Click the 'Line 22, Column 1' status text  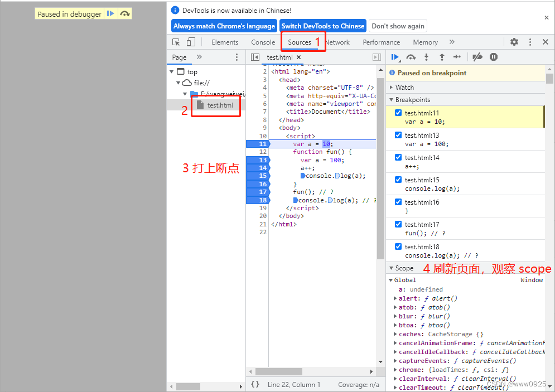pyautogui.click(x=293, y=385)
